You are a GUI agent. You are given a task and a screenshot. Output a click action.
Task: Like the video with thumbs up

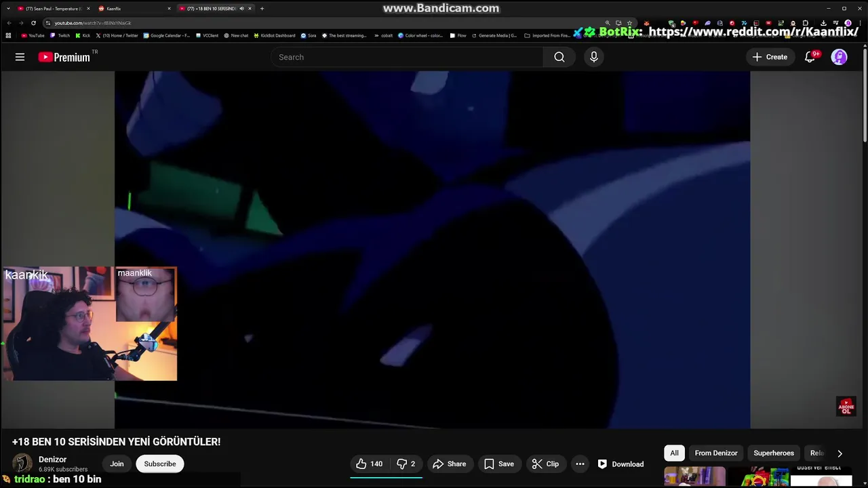[x=369, y=464]
